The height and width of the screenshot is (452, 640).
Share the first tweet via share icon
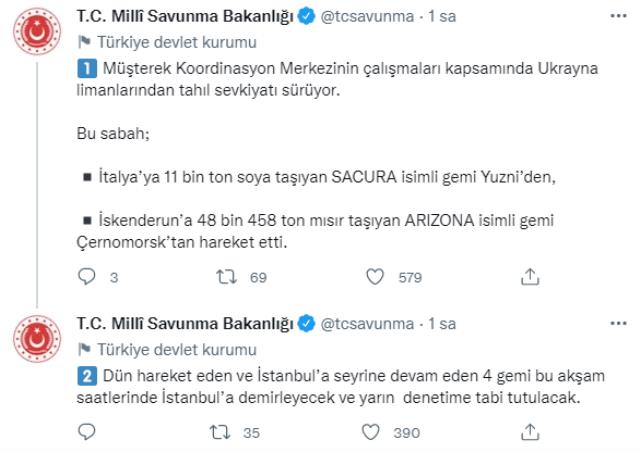click(530, 277)
